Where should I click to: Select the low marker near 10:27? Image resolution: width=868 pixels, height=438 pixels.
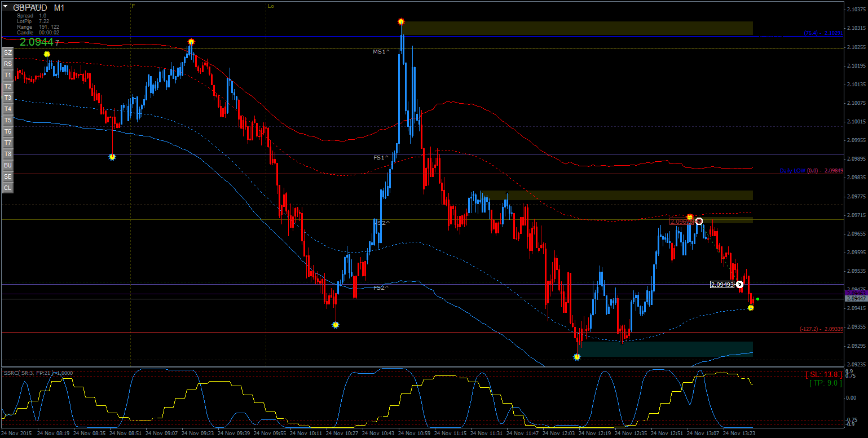point(336,325)
